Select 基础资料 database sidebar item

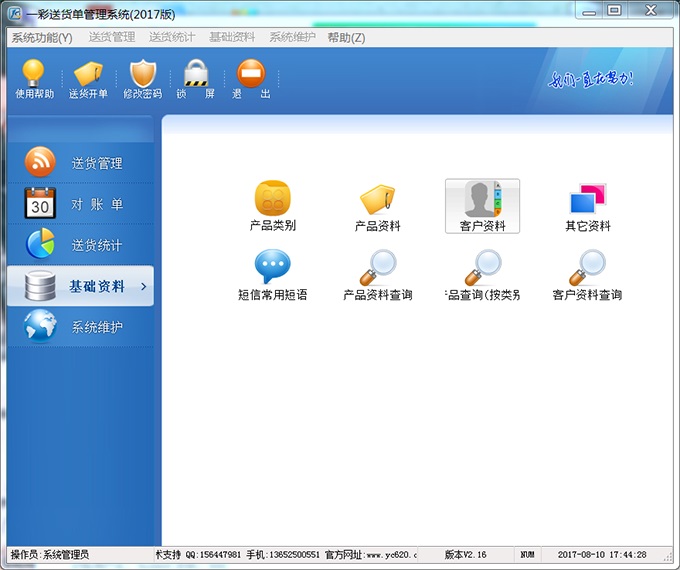81,286
